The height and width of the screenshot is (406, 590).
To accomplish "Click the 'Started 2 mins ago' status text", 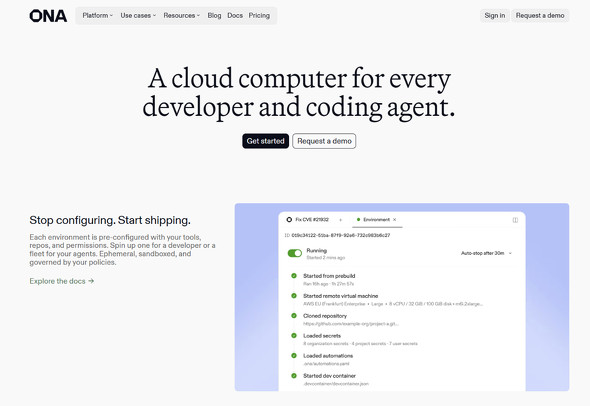I will coord(326,258).
